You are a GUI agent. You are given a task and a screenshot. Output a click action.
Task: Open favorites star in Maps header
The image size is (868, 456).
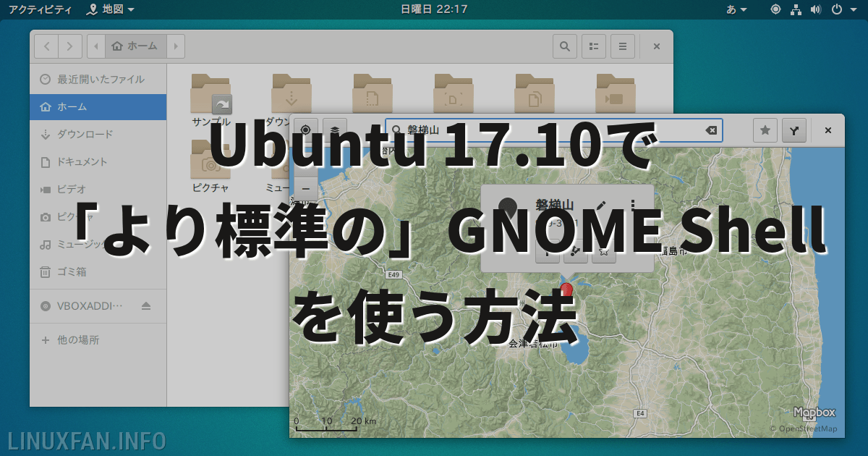765,130
